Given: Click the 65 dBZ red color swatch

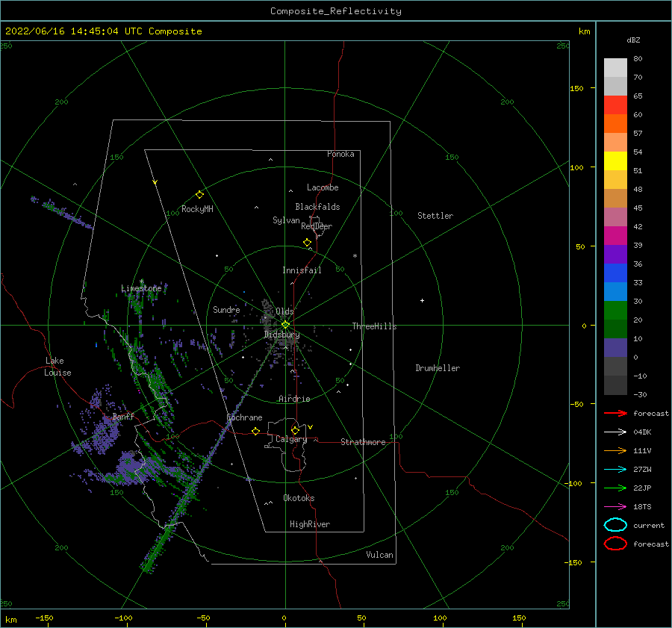Looking at the screenshot, I should click(x=615, y=105).
